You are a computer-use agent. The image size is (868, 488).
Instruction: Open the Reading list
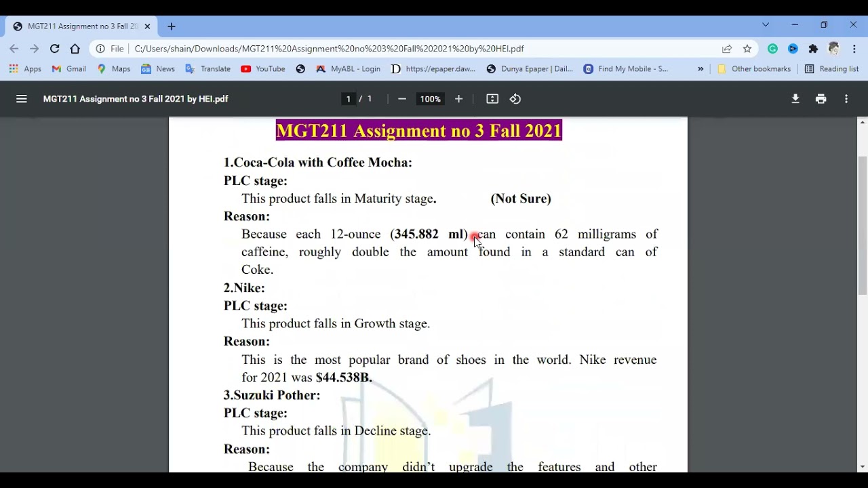831,69
